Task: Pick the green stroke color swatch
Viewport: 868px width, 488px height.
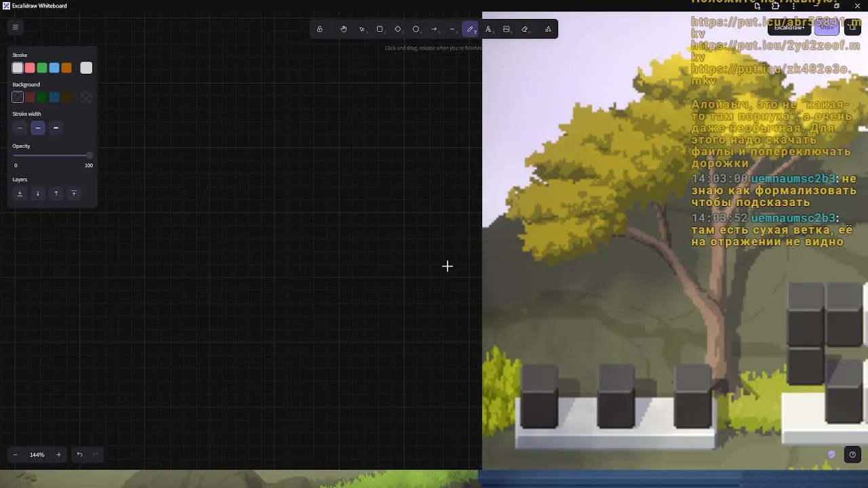Action: coord(42,68)
